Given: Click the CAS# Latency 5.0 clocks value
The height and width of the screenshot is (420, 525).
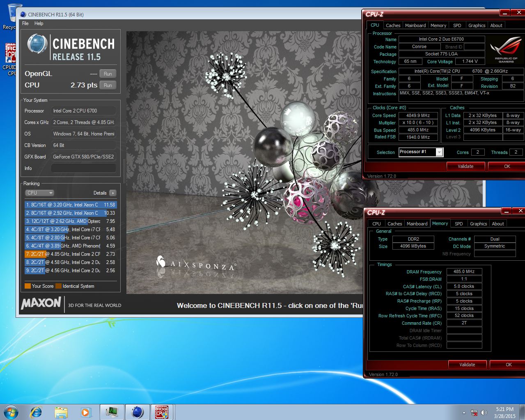Looking at the screenshot, I should (464, 287).
